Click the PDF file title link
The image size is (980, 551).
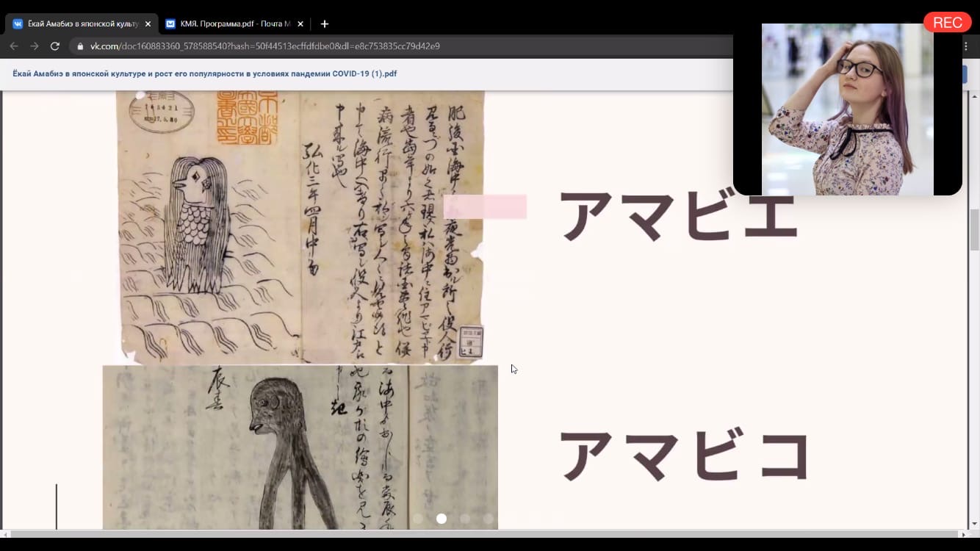(x=205, y=73)
